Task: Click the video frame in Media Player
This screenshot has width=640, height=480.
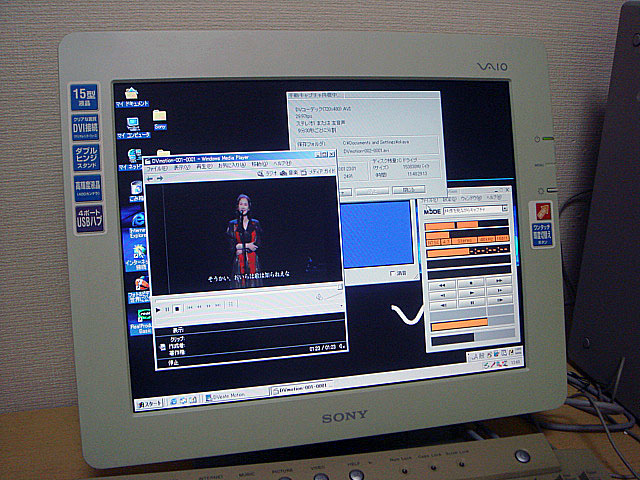Action: pyautogui.click(x=244, y=235)
